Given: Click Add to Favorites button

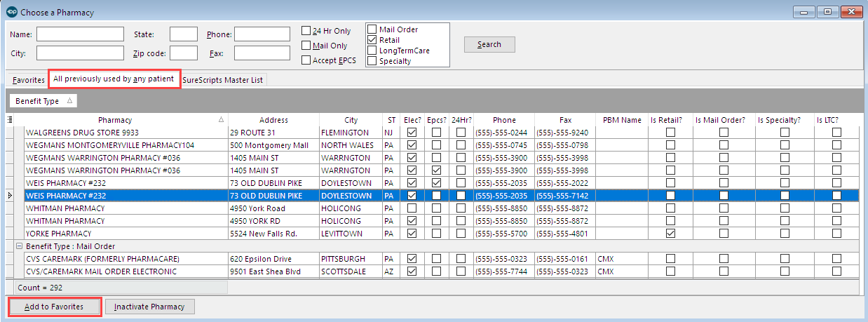Looking at the screenshot, I should pyautogui.click(x=54, y=307).
